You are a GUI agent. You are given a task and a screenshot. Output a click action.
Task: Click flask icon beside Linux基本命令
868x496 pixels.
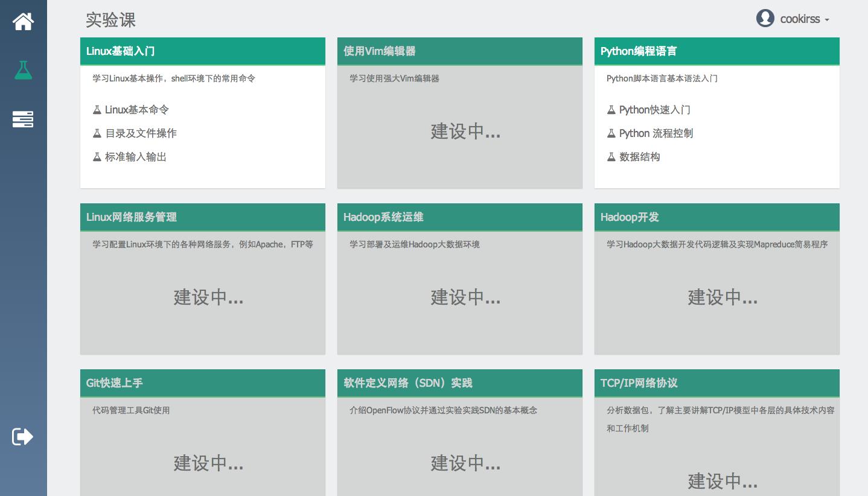(x=97, y=110)
